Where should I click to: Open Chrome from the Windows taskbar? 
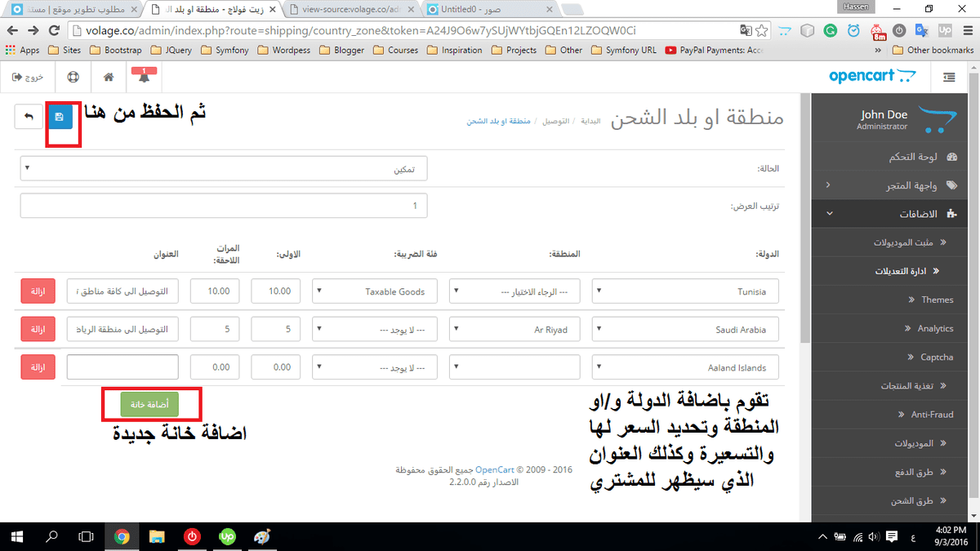[122, 536]
